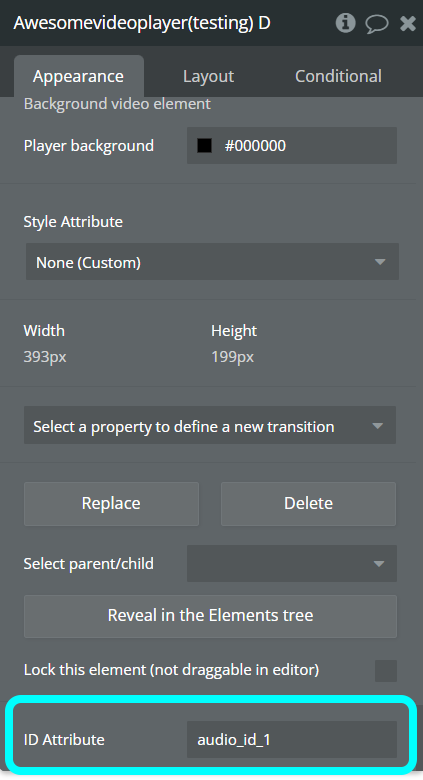Switch to the Appearance tab

(x=79, y=77)
